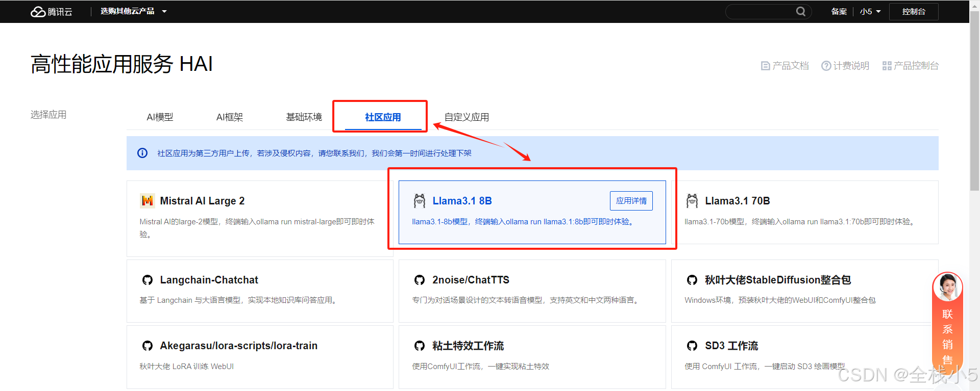Click GitHub icon beside 2noise/ChatTTS
This screenshot has width=980, height=391.
click(x=420, y=280)
